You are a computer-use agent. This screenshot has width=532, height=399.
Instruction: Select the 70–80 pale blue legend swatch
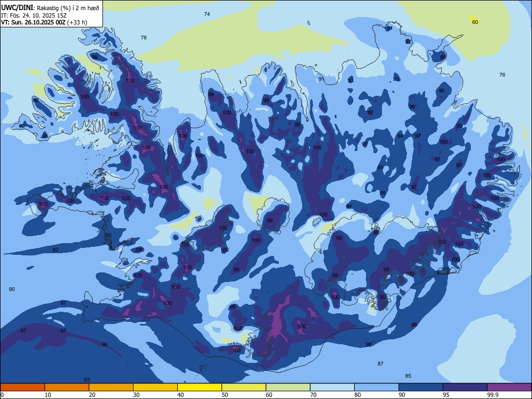click(332, 387)
